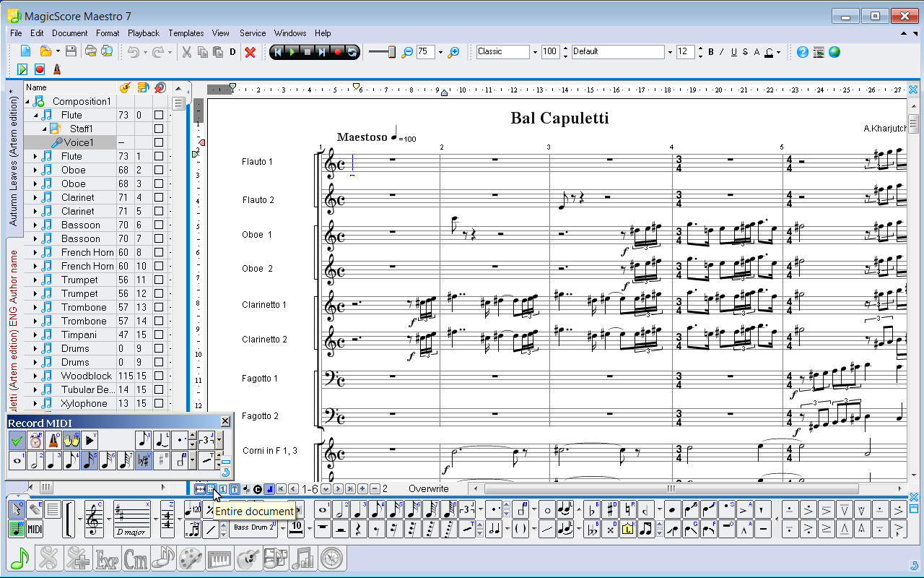Open the Classic font name dropdown
Screen dimensions: 924x578
(x=535, y=52)
